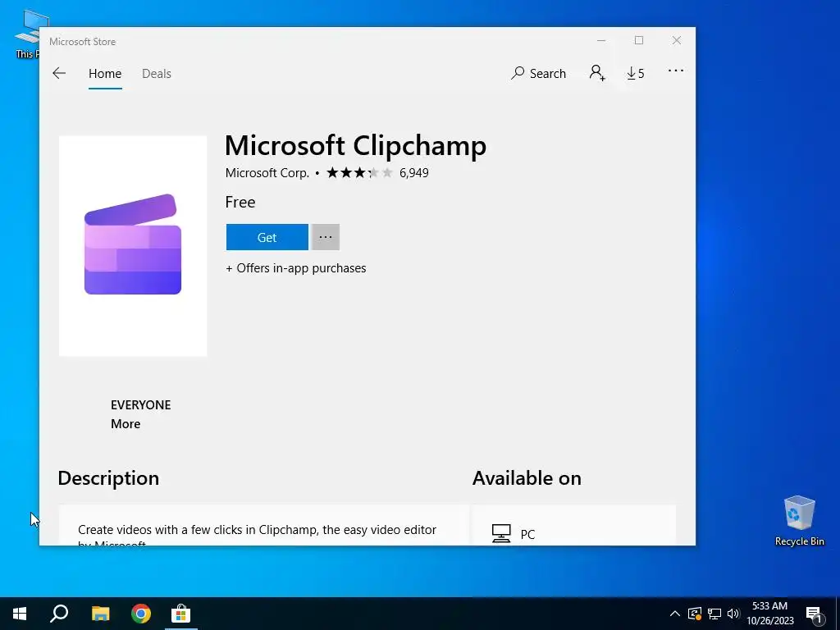Click the Get button for Clipchamp
The image size is (840, 630).
pos(267,237)
